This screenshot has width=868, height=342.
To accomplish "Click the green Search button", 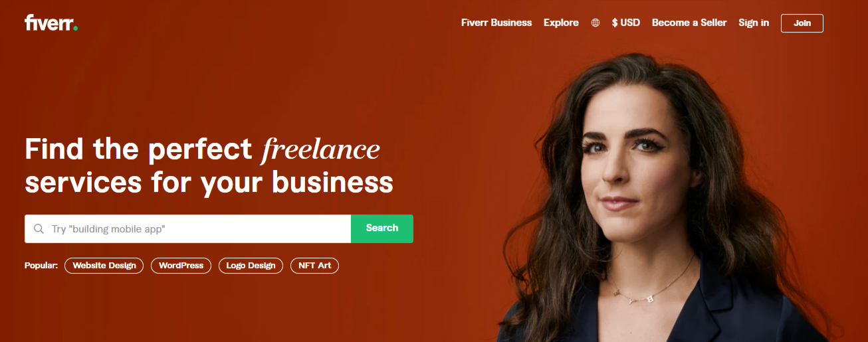I will (382, 228).
